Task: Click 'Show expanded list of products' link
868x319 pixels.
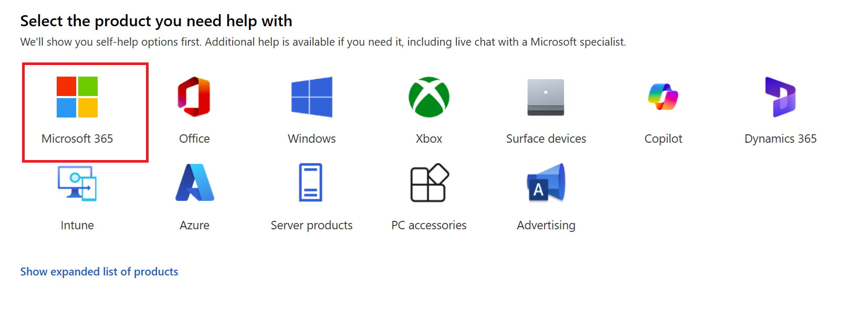Action: pyautogui.click(x=99, y=272)
